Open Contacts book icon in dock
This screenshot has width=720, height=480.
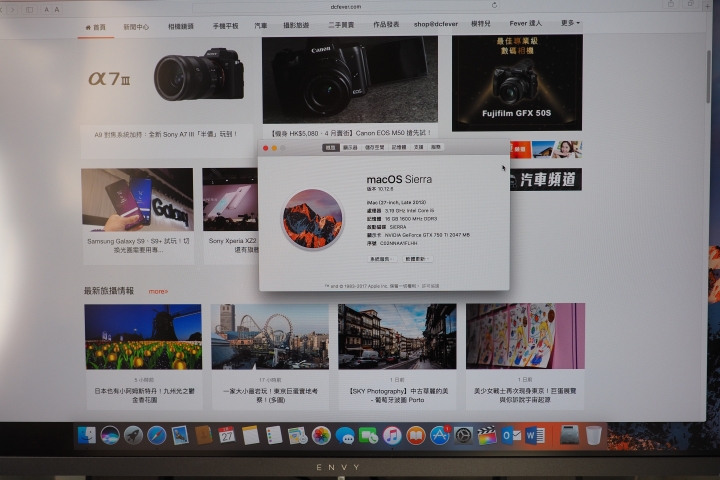click(x=203, y=435)
